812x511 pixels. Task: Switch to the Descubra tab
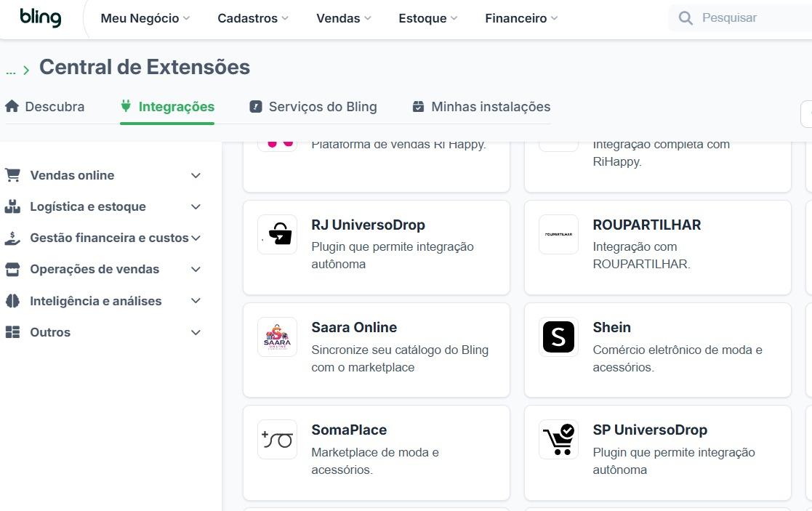tap(44, 107)
